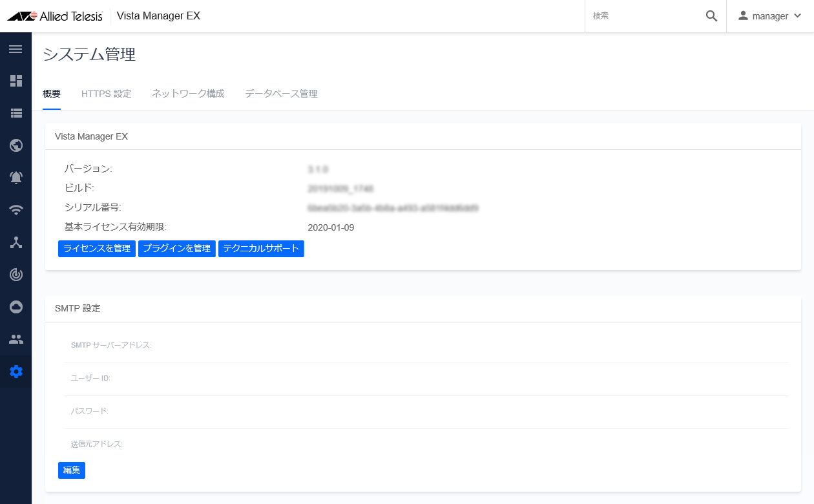Select the 概要 tab
The image size is (814, 504).
[x=52, y=94]
